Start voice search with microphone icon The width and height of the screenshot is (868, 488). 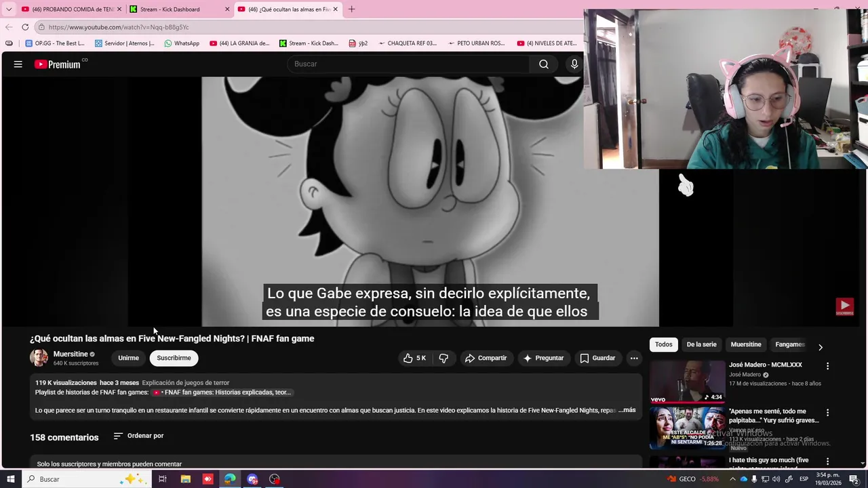coord(574,64)
